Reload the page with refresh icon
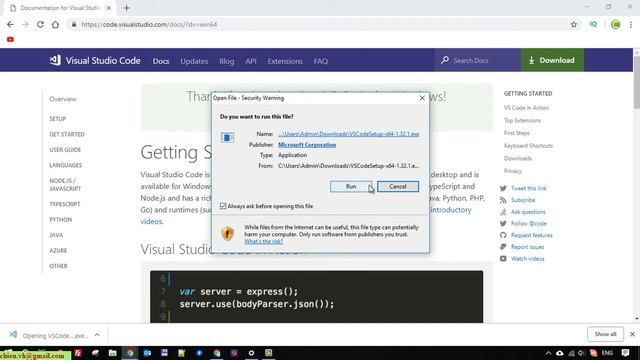The image size is (640, 360). click(x=40, y=24)
